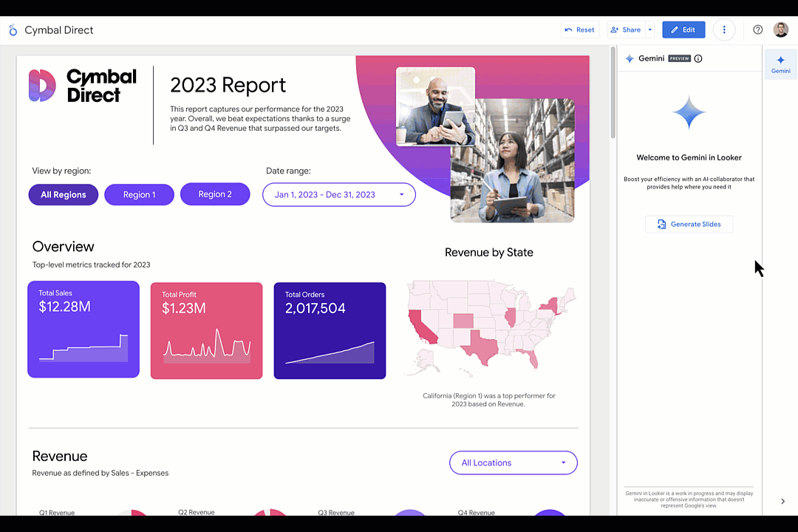Open the help question mark icon
The height and width of the screenshot is (532, 798).
(x=758, y=30)
